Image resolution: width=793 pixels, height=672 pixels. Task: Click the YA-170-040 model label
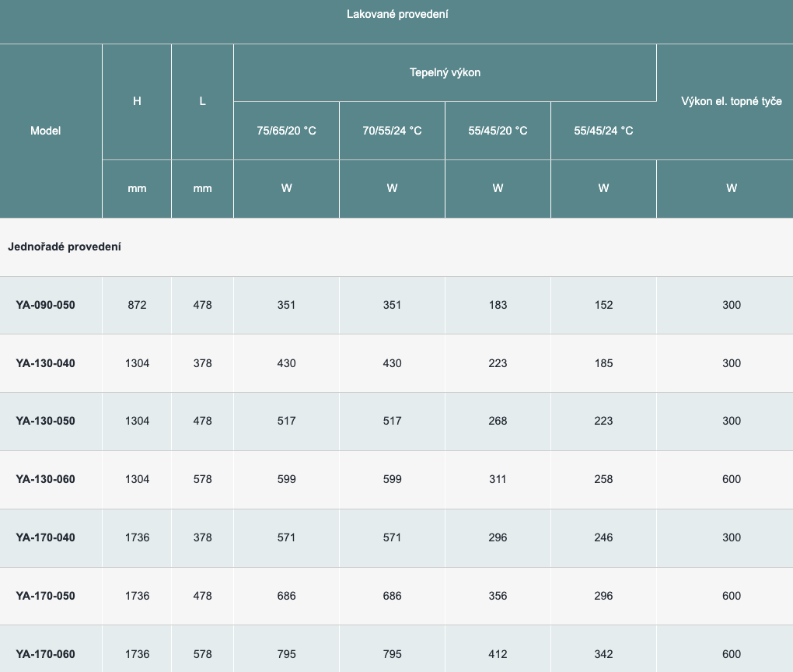click(x=45, y=537)
